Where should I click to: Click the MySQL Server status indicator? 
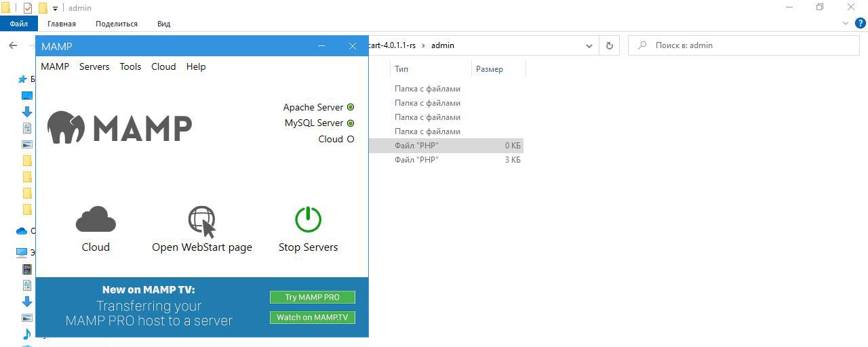[x=351, y=123]
